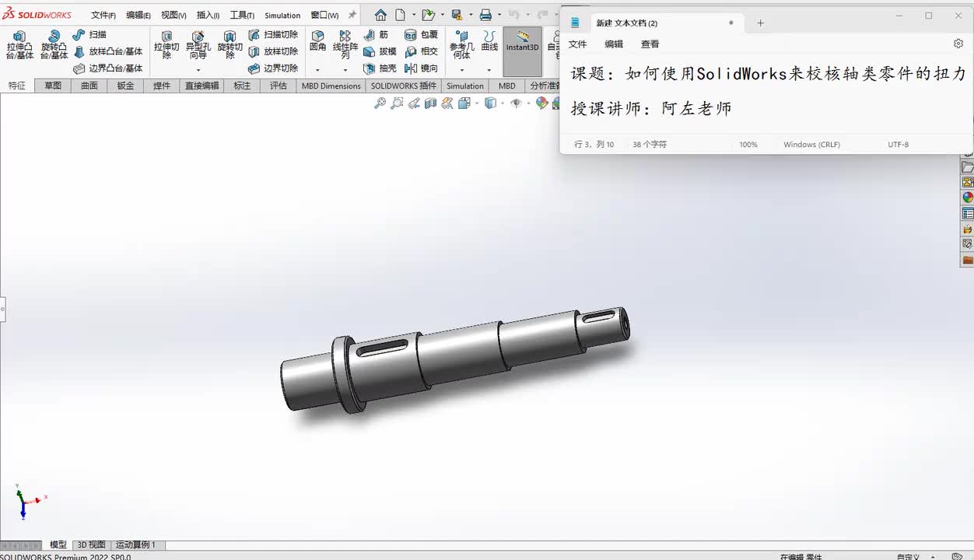Choose the 扫描切除 swept cut tool
The width and height of the screenshot is (974, 560).
[273, 34]
